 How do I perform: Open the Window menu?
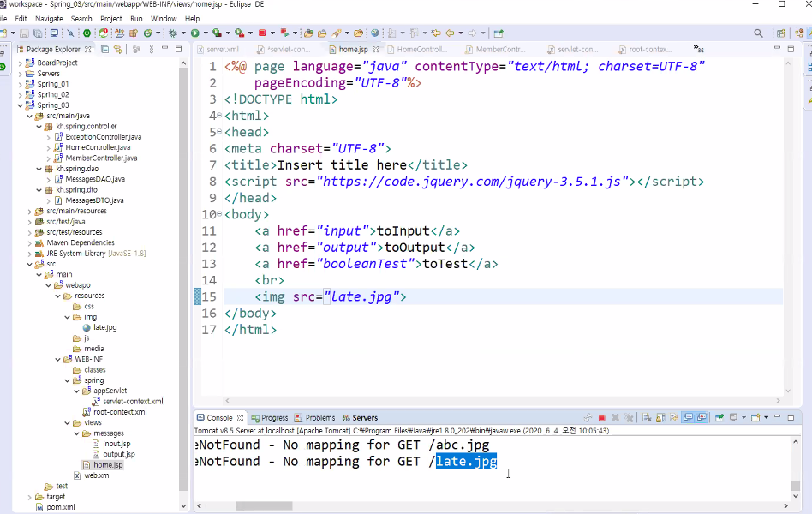(164, 19)
